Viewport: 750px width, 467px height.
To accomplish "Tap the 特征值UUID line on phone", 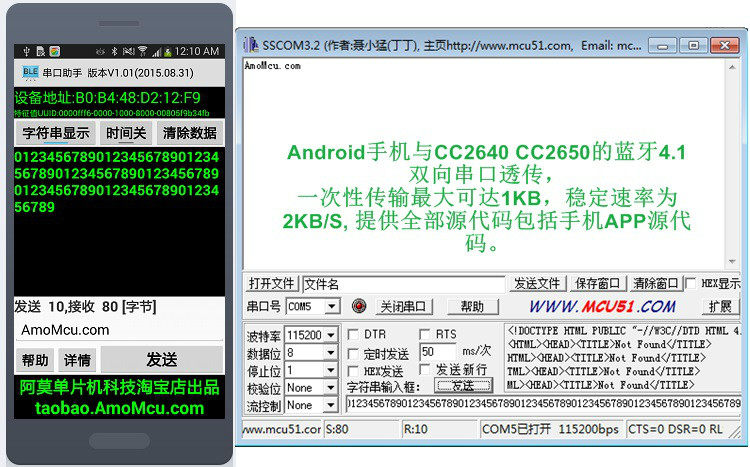I will click(112, 113).
